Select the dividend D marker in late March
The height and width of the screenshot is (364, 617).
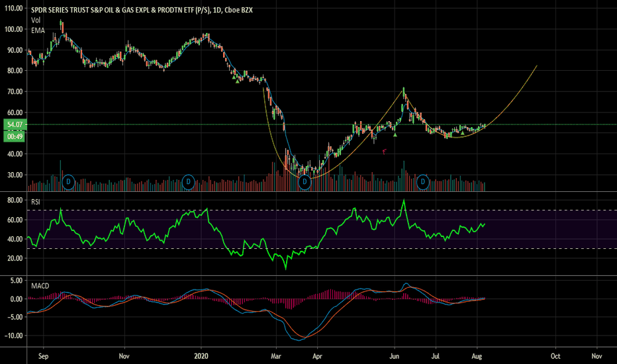point(305,182)
